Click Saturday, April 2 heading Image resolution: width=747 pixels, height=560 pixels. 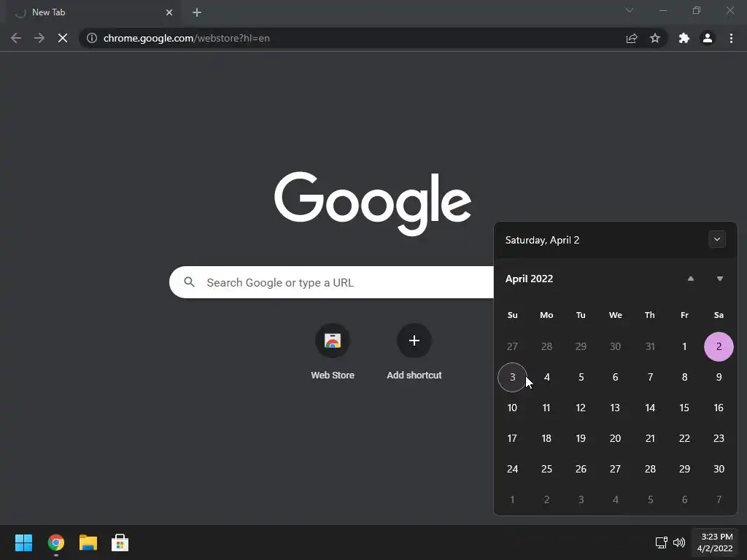(542, 240)
